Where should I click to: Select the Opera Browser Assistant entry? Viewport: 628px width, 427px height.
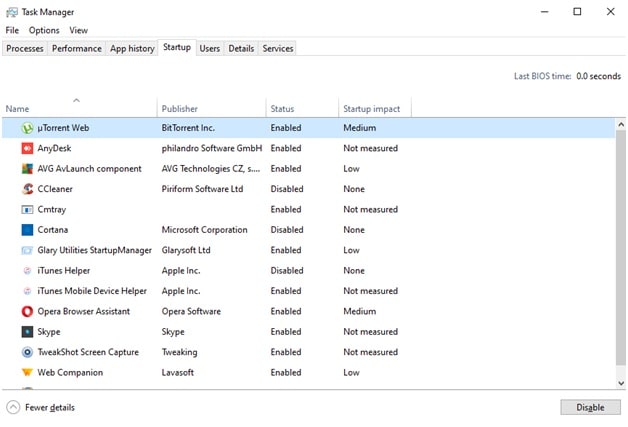point(84,311)
